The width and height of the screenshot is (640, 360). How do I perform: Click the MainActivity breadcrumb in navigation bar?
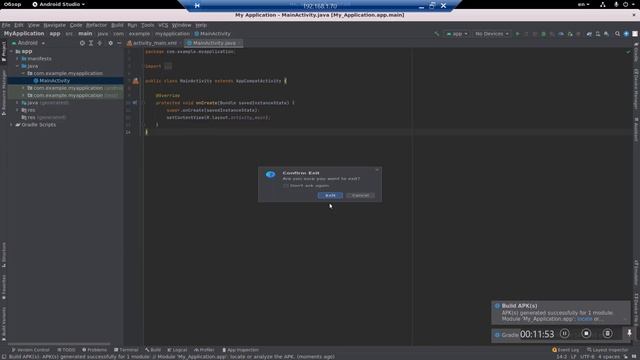(x=212, y=34)
